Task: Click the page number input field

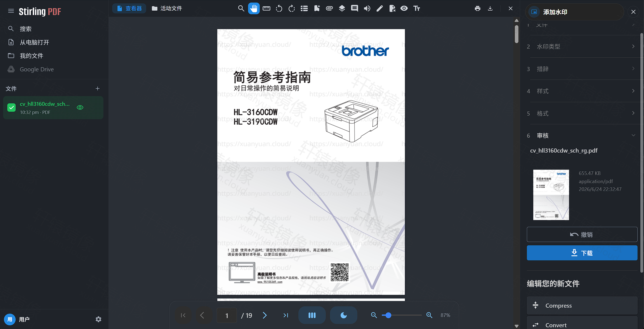Action: [227, 315]
